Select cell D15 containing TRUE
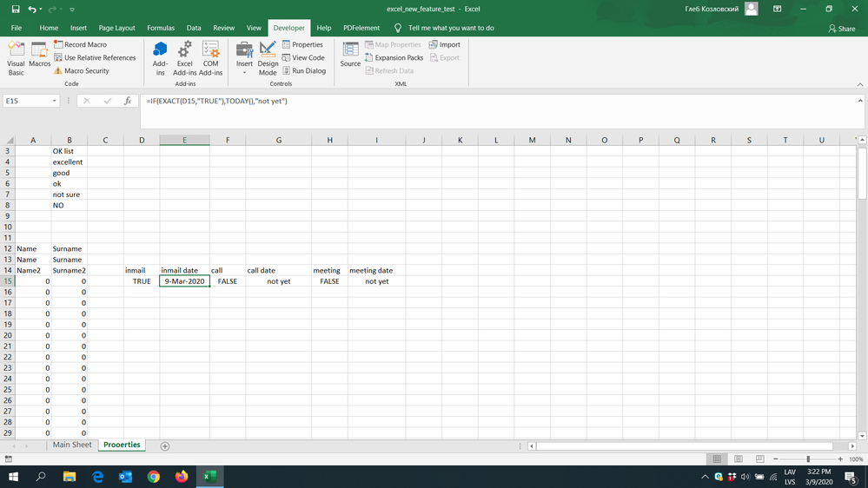Screen dimensions: 868x488 pos(142,281)
